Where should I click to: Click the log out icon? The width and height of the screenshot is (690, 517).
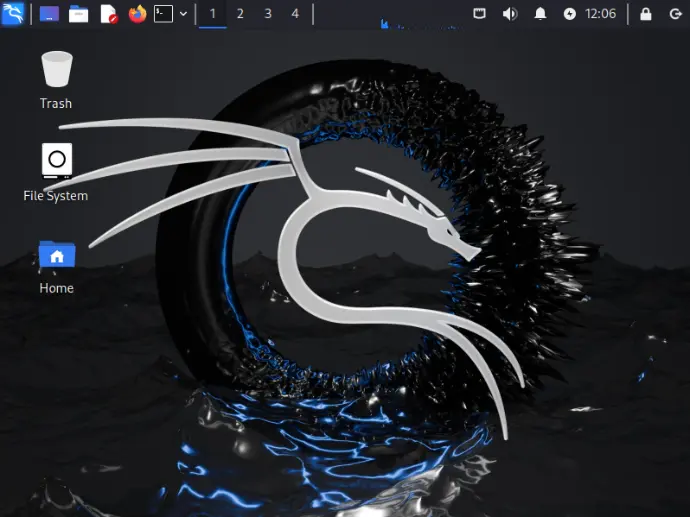coord(675,14)
